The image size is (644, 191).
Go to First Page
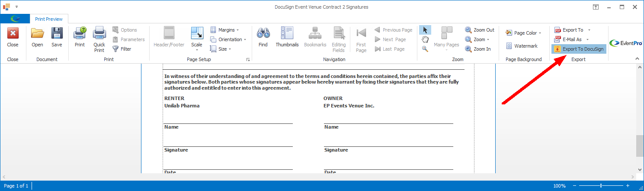coord(361,39)
